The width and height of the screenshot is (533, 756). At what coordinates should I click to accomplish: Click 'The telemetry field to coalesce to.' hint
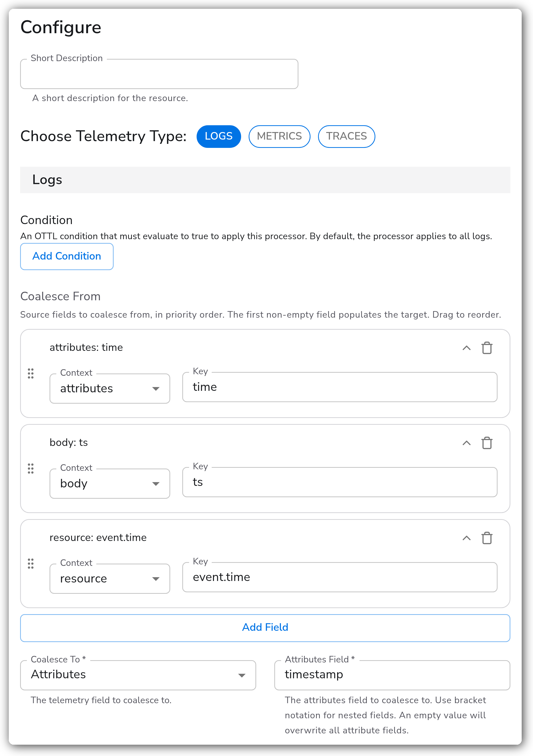coord(101,700)
